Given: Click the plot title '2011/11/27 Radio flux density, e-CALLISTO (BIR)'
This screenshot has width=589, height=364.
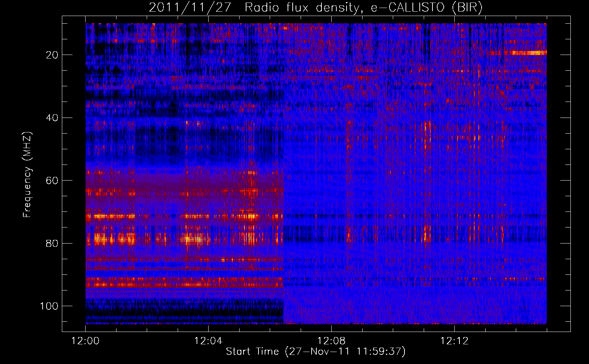Looking at the screenshot, I should 316,8.
